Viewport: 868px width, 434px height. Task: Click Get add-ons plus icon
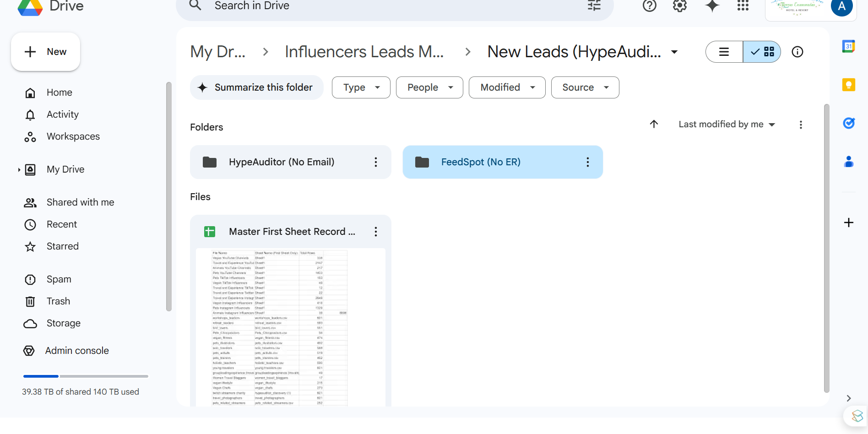pyautogui.click(x=849, y=222)
